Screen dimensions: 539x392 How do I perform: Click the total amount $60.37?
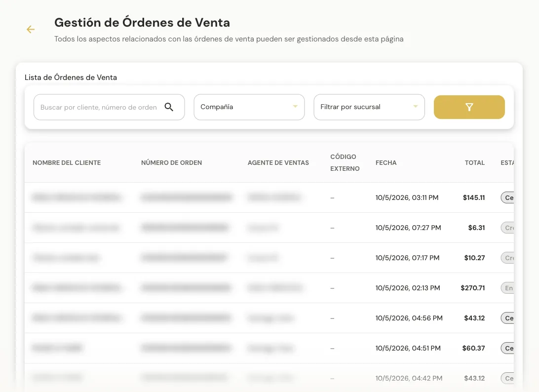point(473,349)
